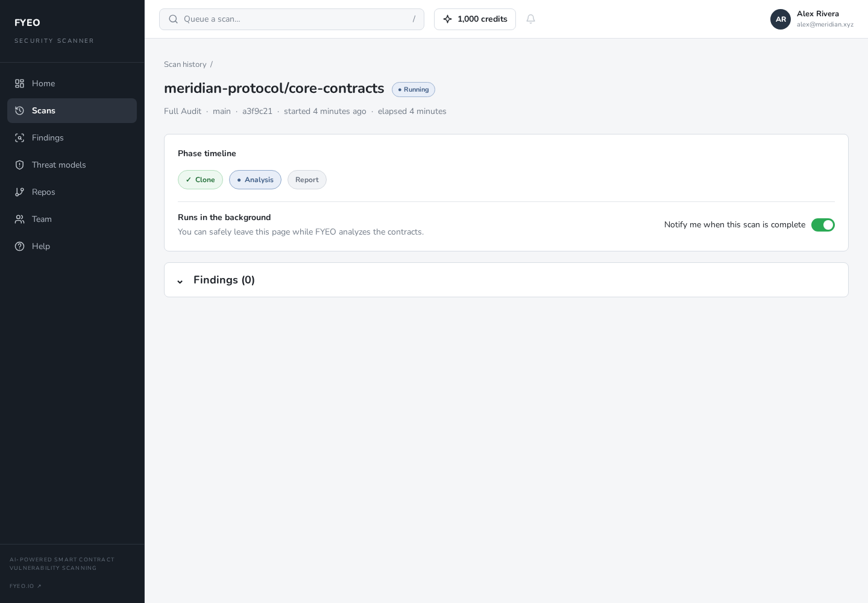This screenshot has height=603, width=868.
Task: Click the main branch name text
Action: (222, 112)
